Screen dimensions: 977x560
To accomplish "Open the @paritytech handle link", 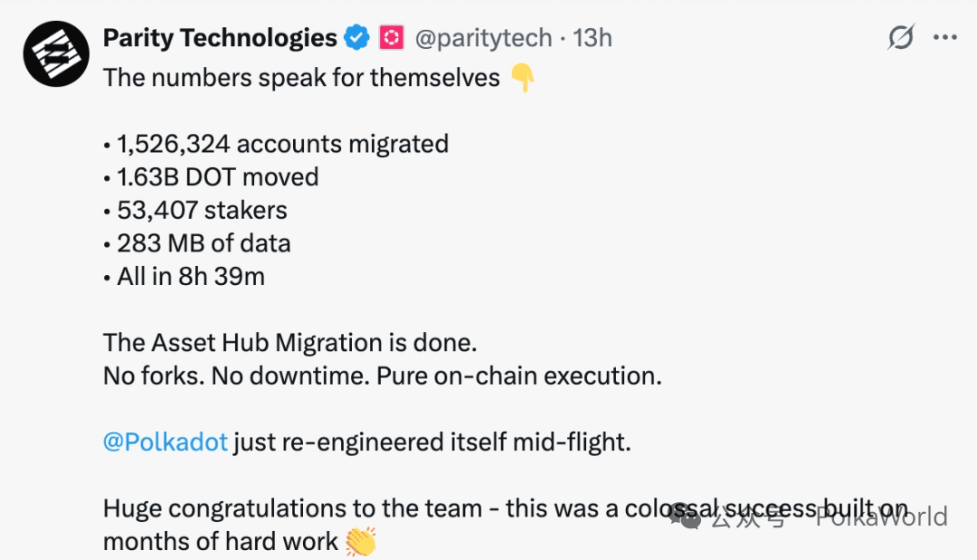I will (483, 38).
